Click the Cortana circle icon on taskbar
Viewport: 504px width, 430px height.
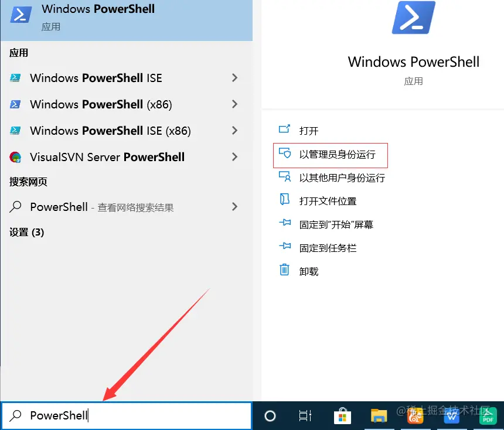pyautogui.click(x=270, y=415)
